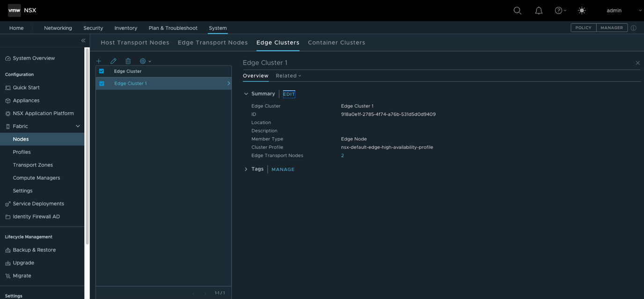Click the Edge Cluster column header

pos(128,71)
